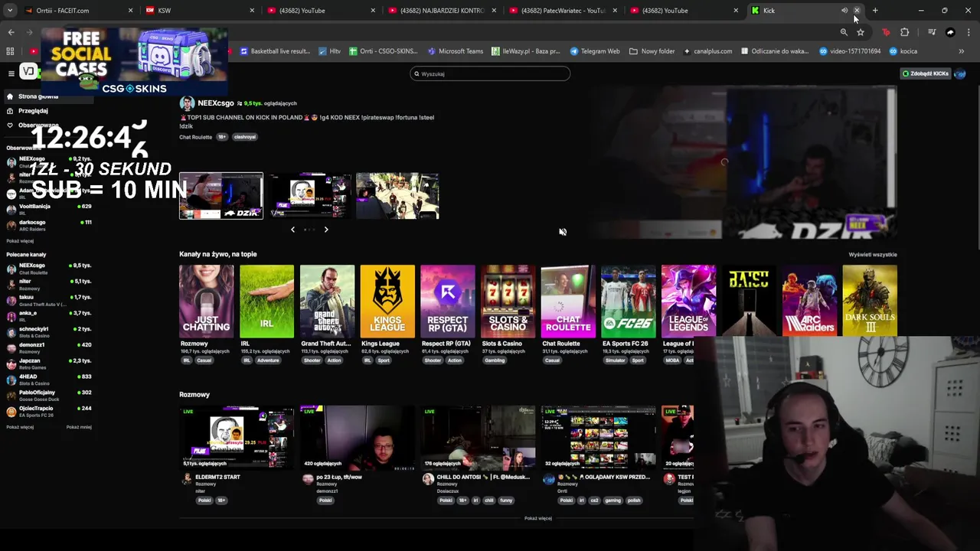The image size is (980, 551).
Task: Open the Kings League category
Action: [387, 302]
